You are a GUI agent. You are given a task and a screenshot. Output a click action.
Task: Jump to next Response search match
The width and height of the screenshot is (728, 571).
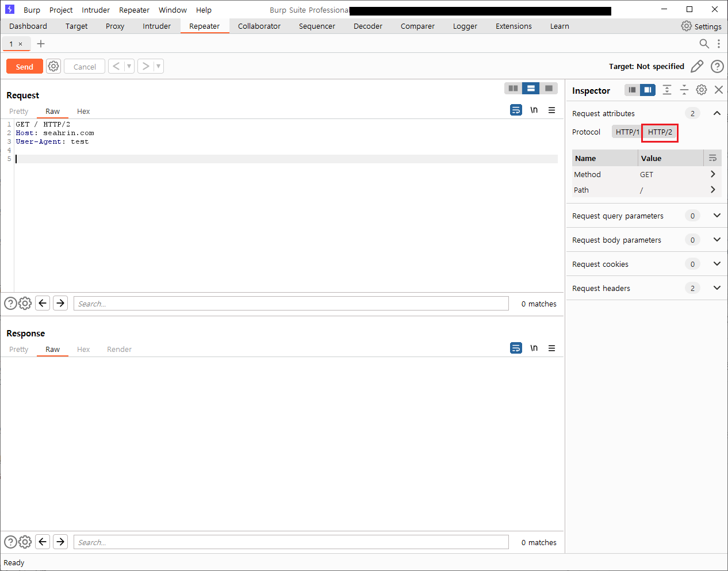60,542
